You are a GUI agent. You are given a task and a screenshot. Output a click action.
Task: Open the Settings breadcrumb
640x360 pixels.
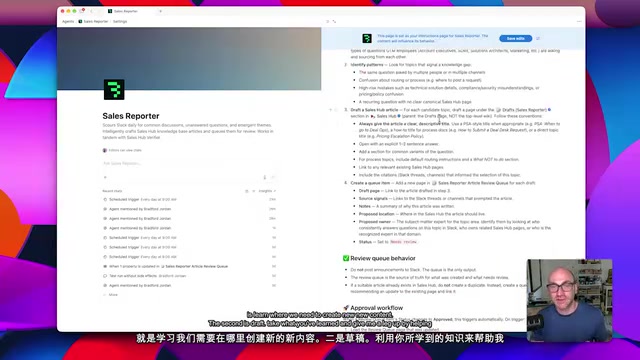tap(120, 22)
